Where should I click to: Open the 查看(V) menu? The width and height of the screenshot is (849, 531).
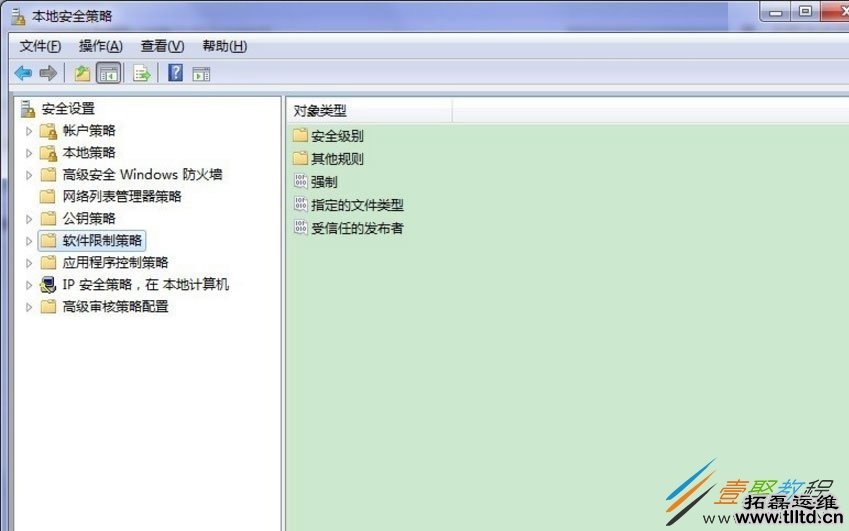click(x=162, y=47)
